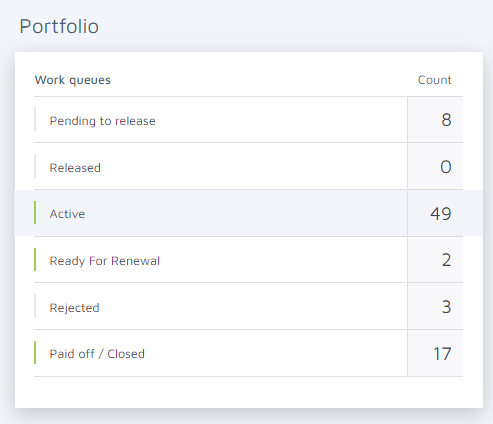Click gray marker beside Pending to release
Screen dimensions: 493x424
click(x=35, y=119)
